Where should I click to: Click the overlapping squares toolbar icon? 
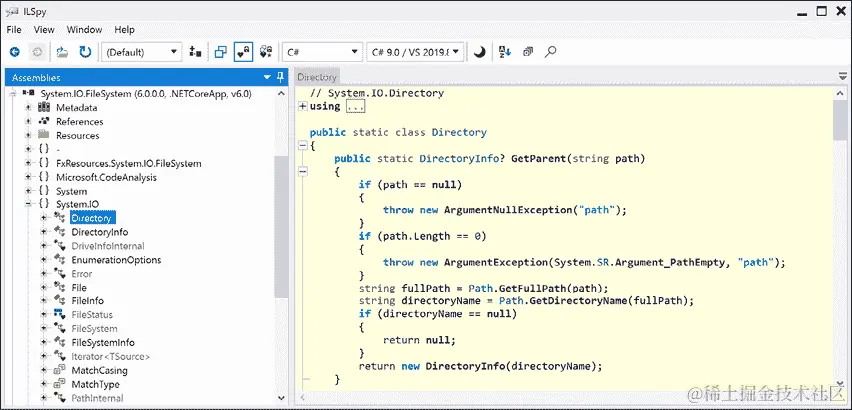pos(221,52)
